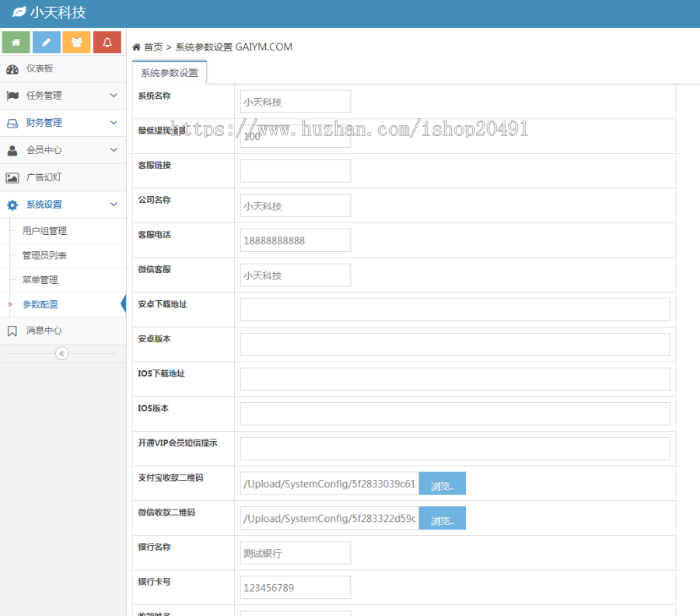Expand the 会员中心 menu
700x616 pixels.
pyautogui.click(x=62, y=150)
